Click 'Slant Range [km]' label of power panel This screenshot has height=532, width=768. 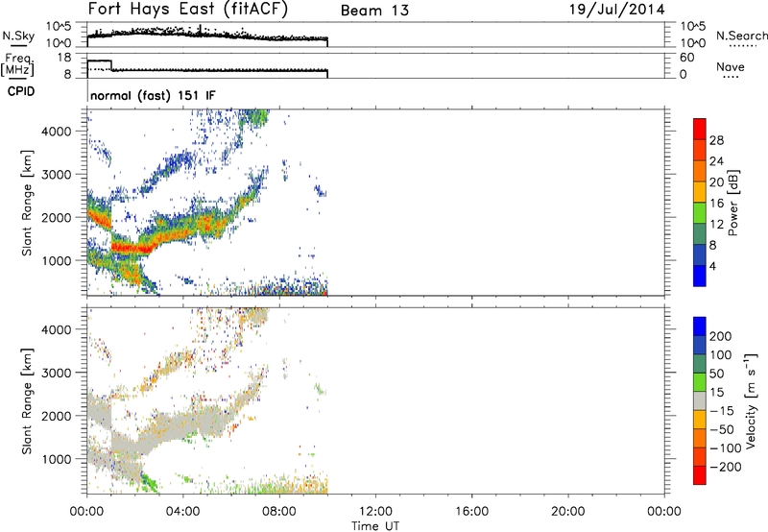click(27, 203)
